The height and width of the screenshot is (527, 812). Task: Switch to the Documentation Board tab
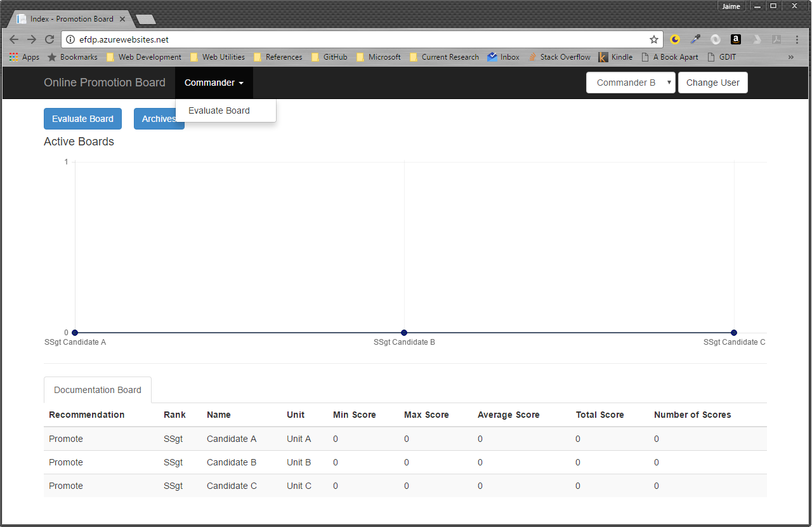tap(98, 390)
